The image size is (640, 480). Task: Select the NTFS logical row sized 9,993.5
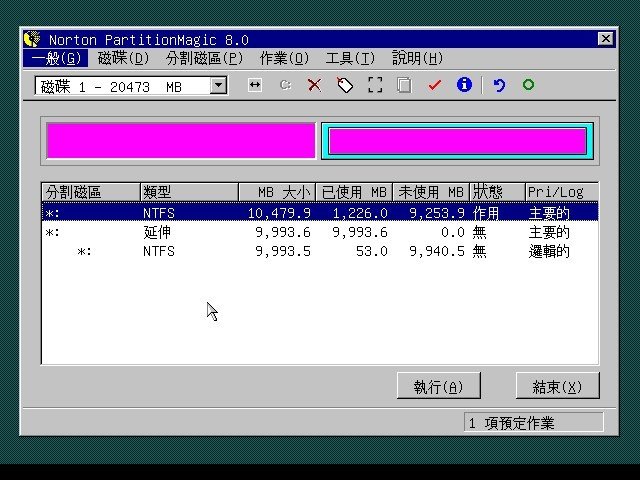320,251
